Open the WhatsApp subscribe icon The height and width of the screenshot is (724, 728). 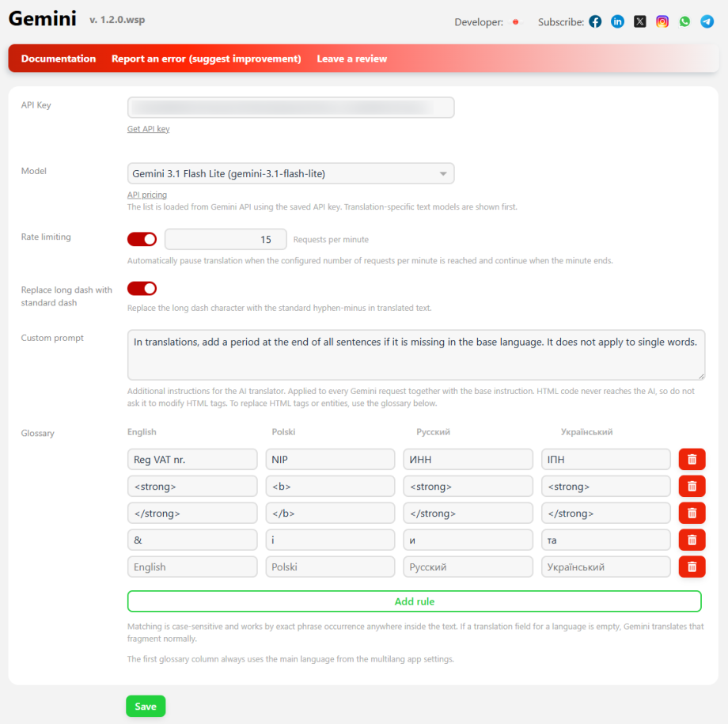(684, 21)
